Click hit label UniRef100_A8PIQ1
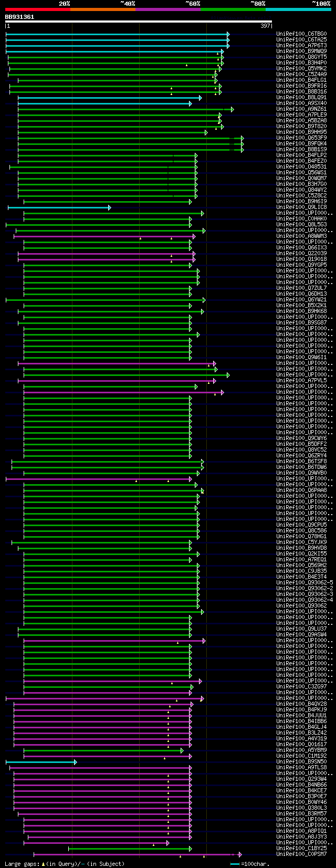 (x=301, y=831)
